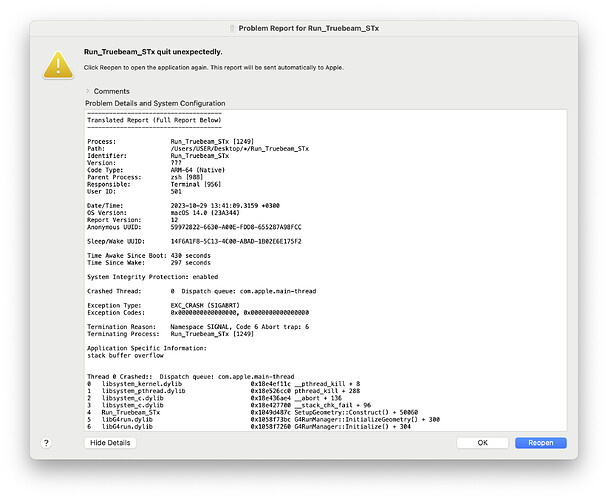Click stack frame 1 'pthread_kill + 288'
Image resolution: width=609 pixels, height=500 pixels.
click(x=224, y=391)
